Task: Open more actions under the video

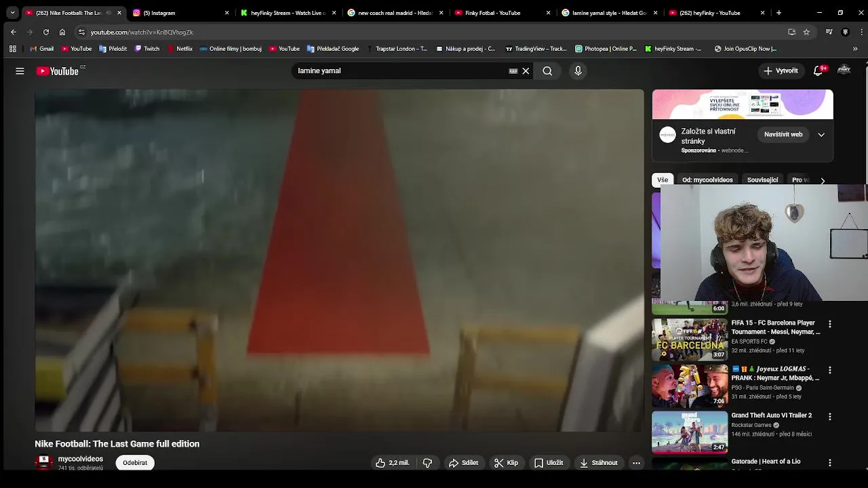Action: point(636,463)
